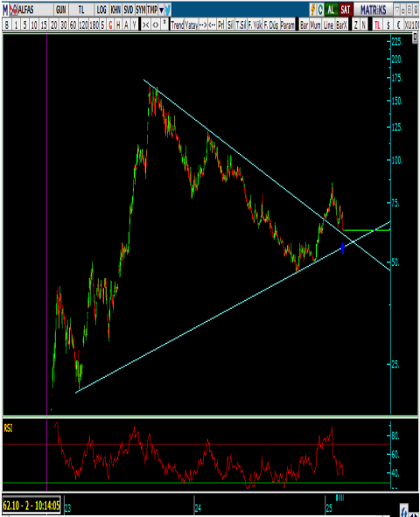Click the dollar ($) currency icon
Image resolution: width=420 pixels, height=517 pixels.
coord(388,24)
